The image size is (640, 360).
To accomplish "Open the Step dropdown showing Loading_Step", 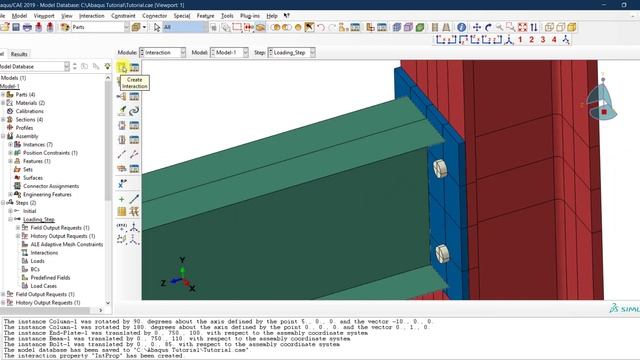I will click(x=291, y=52).
